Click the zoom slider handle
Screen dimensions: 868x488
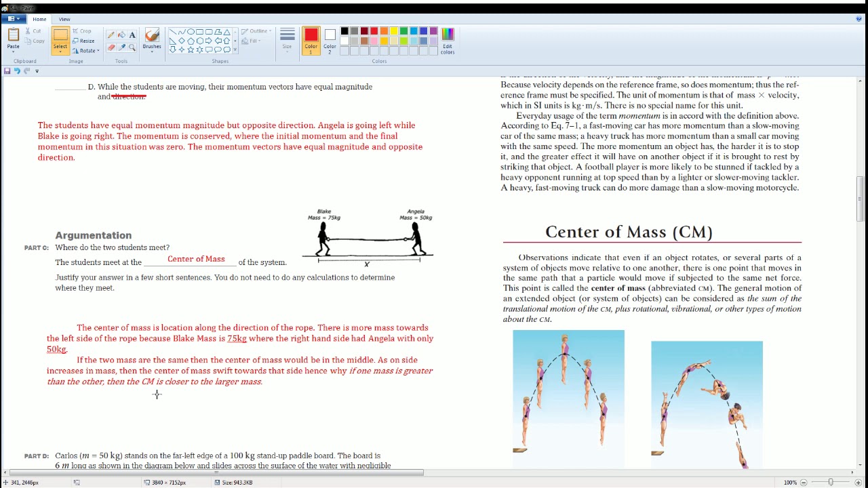[x=831, y=483]
